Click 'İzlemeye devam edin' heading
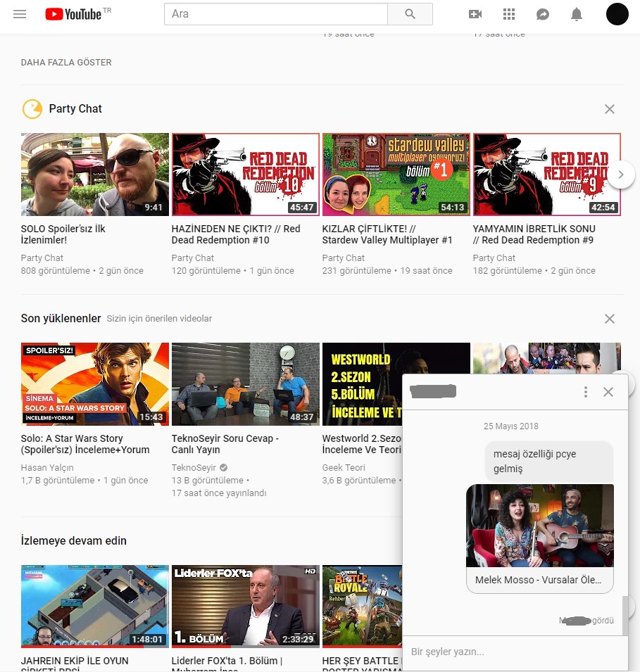Viewport: 640px width, 672px height. (74, 541)
